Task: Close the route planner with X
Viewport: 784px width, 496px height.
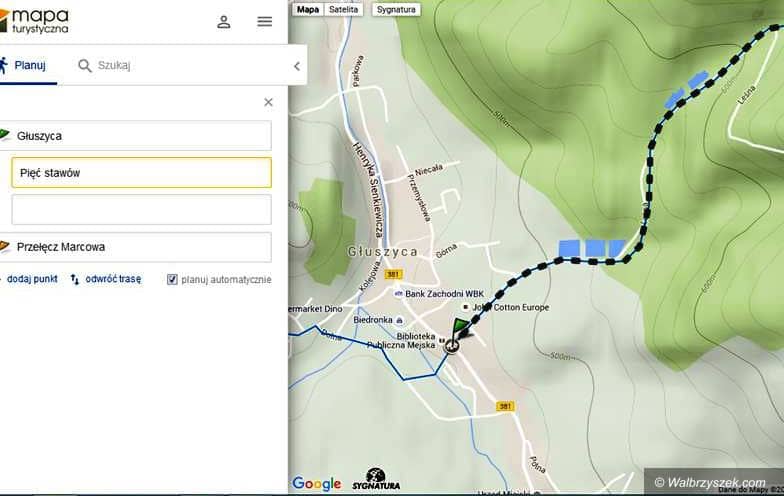Action: point(268,102)
